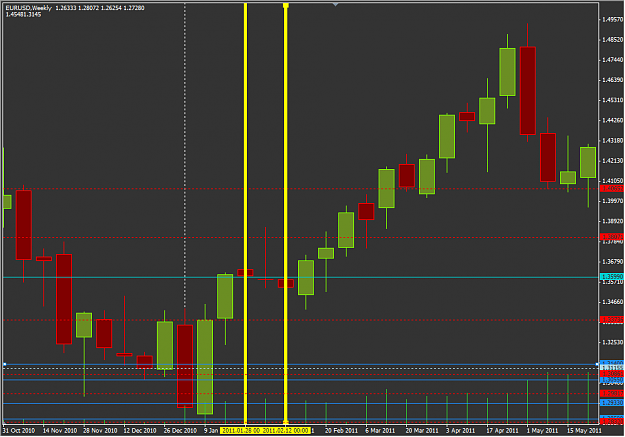Click the 14 Nov 2010 date label
625x437 pixels.
click(60, 431)
